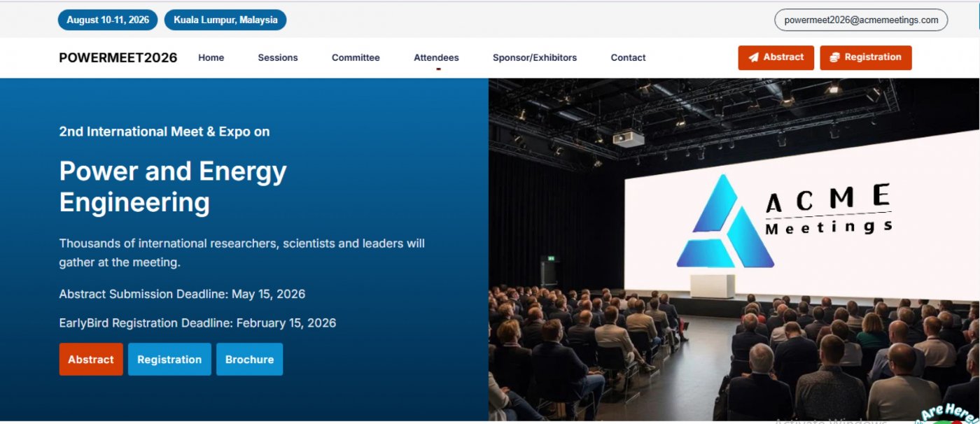Click the coins icon on the Registration button

coord(834,58)
